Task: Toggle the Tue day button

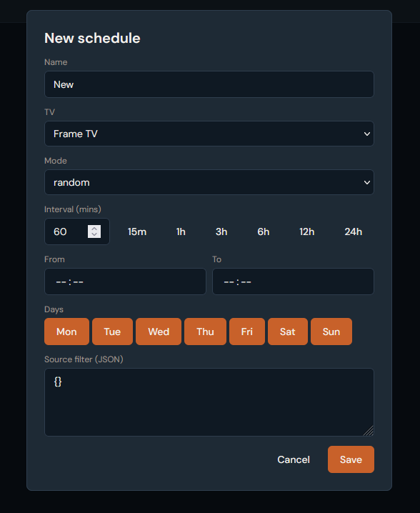Action: [x=113, y=332]
